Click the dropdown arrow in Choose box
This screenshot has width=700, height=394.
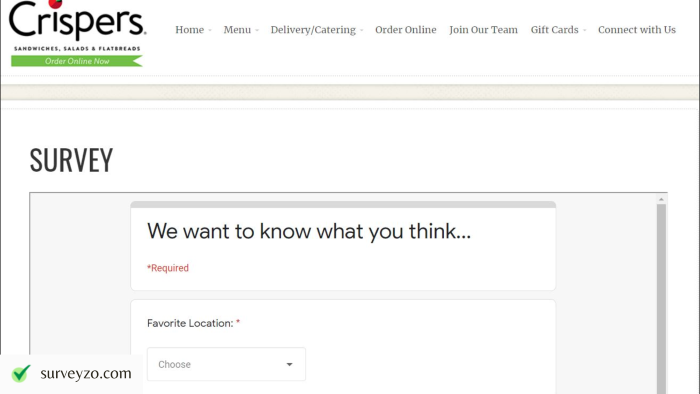(289, 365)
